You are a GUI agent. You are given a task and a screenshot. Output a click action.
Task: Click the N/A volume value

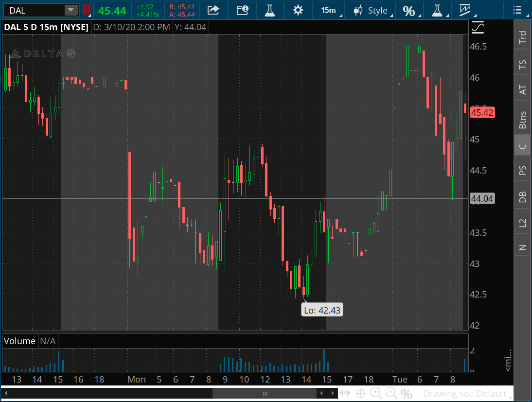click(x=48, y=341)
